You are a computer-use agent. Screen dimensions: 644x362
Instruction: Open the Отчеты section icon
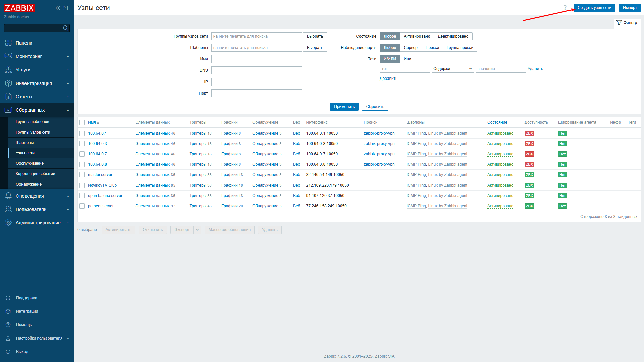tap(8, 96)
